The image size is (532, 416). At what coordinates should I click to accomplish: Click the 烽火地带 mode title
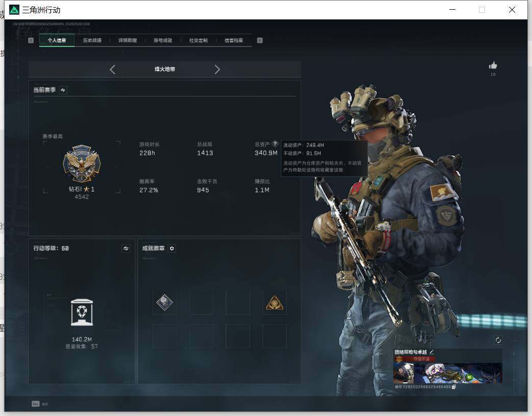coord(165,69)
